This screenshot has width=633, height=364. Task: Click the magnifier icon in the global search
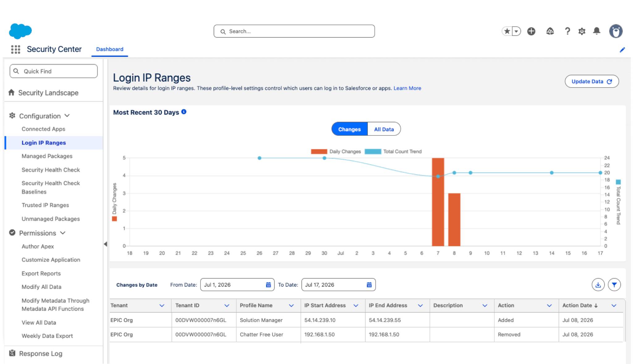pos(223,32)
